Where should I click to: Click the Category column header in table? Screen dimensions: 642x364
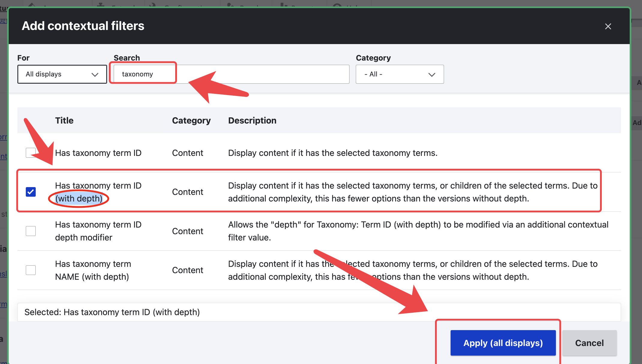[x=191, y=121]
